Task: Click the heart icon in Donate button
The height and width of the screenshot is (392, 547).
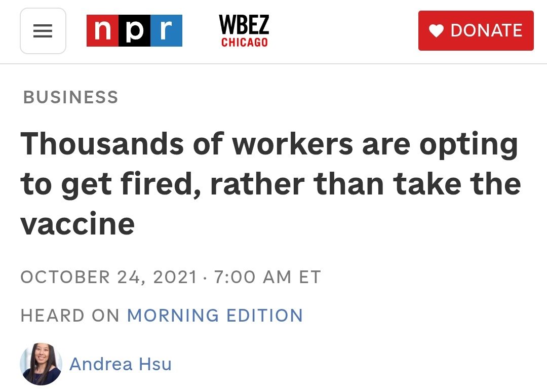Action: [x=436, y=31]
